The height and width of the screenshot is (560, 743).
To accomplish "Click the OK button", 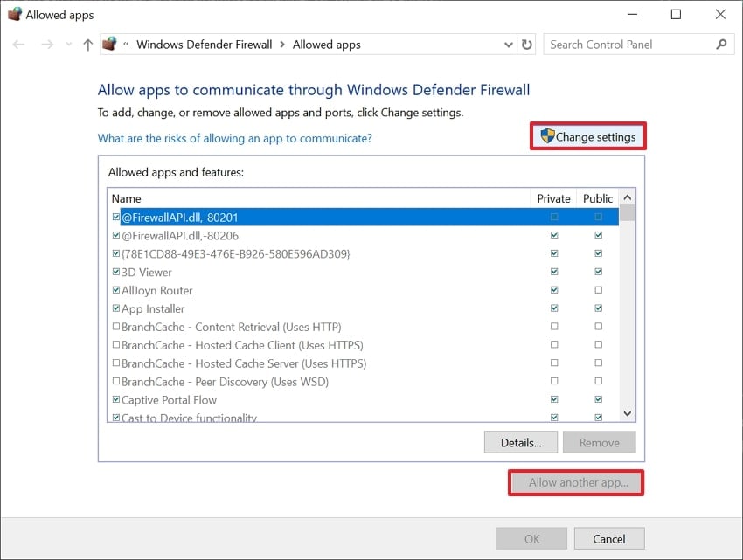I will pos(531,539).
